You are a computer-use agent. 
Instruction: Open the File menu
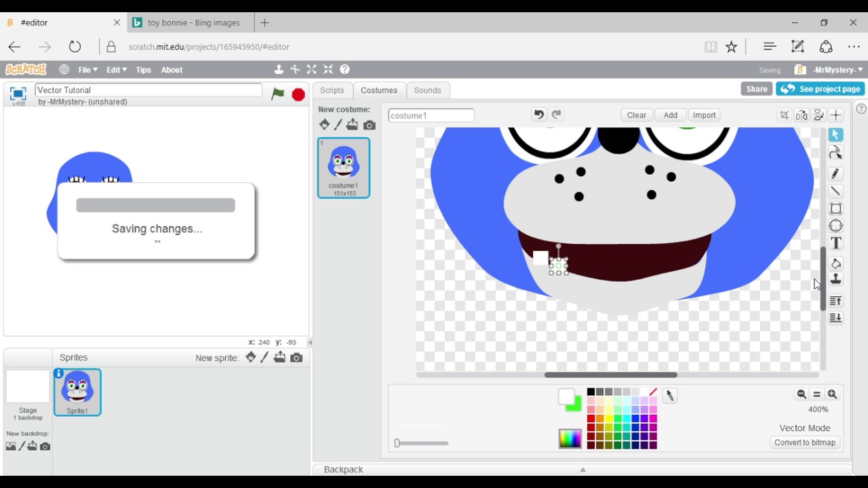pyautogui.click(x=87, y=70)
